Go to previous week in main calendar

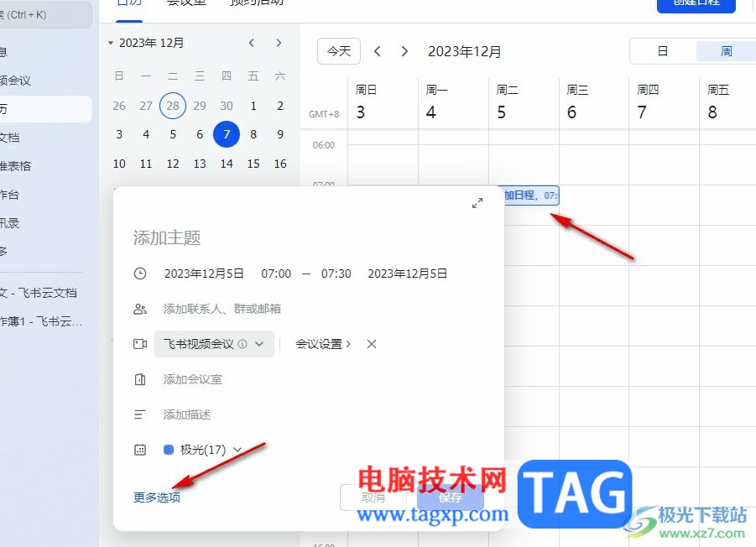[378, 51]
